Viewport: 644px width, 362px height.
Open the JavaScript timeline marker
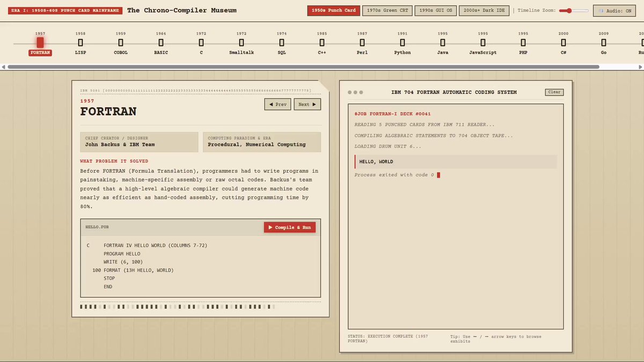click(x=483, y=43)
